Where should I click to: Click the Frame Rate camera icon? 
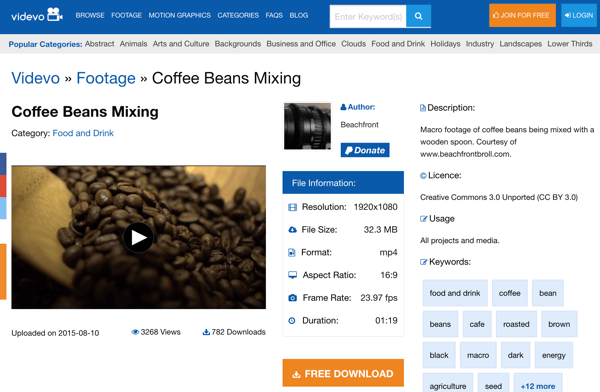point(292,298)
